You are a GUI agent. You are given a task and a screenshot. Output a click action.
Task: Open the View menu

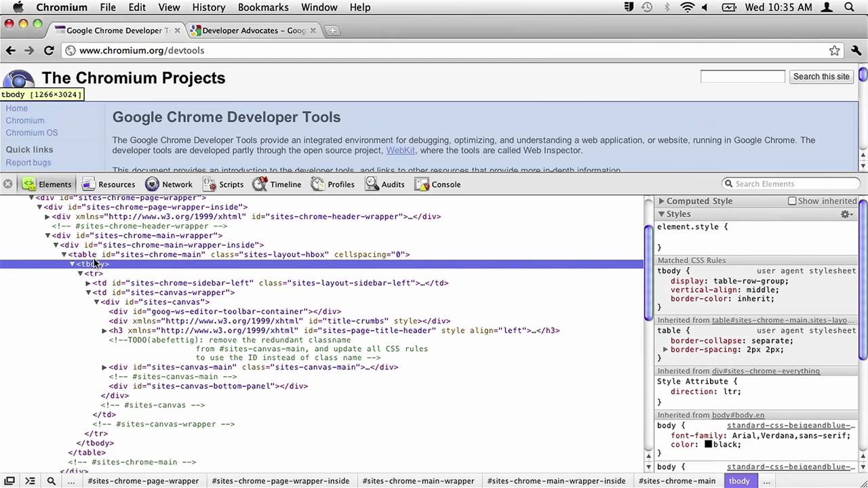click(x=170, y=7)
